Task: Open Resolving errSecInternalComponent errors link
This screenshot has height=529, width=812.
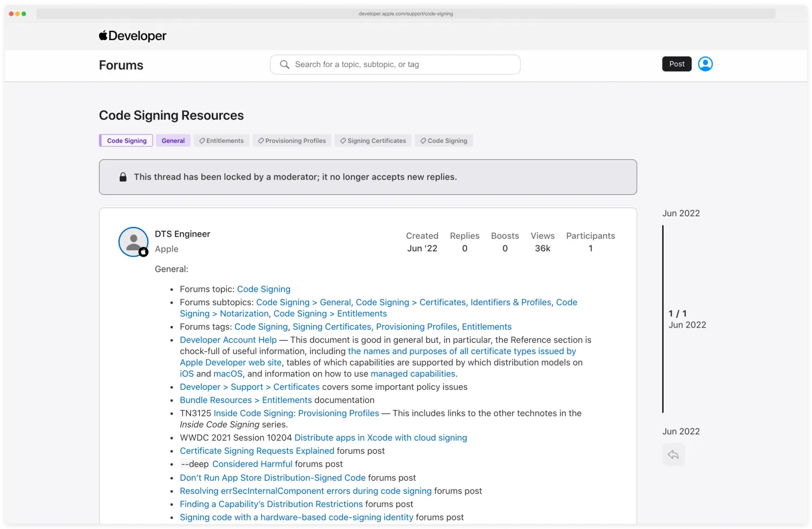Action: pyautogui.click(x=306, y=491)
